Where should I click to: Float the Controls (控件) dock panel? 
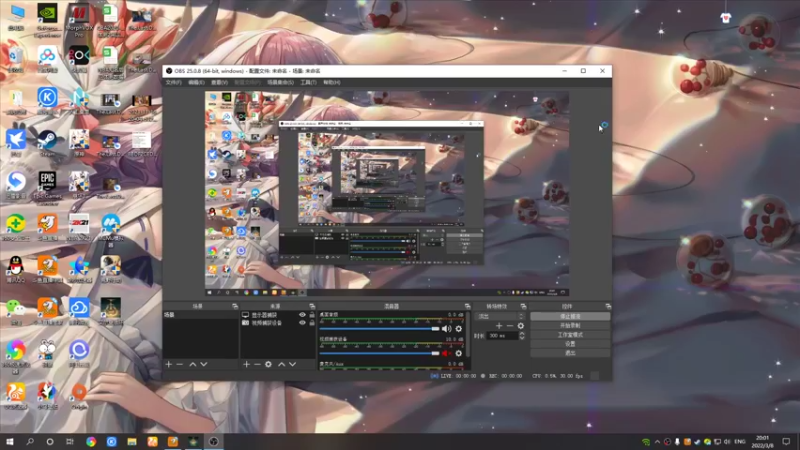pyautogui.click(x=608, y=306)
